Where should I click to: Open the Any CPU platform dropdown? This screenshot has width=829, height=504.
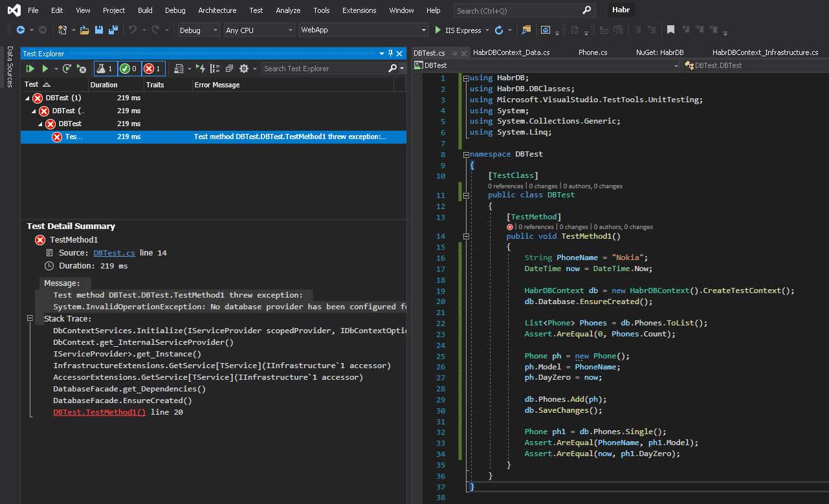pos(259,30)
